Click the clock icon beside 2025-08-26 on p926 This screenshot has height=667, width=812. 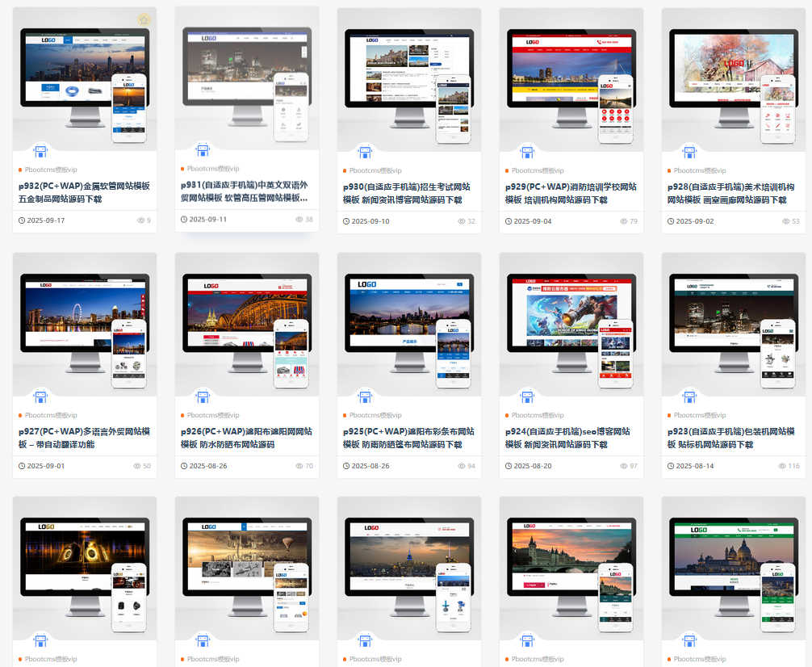(184, 466)
